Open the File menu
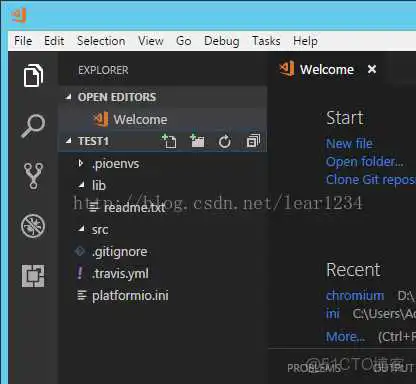The height and width of the screenshot is (384, 416). pyautogui.click(x=23, y=41)
